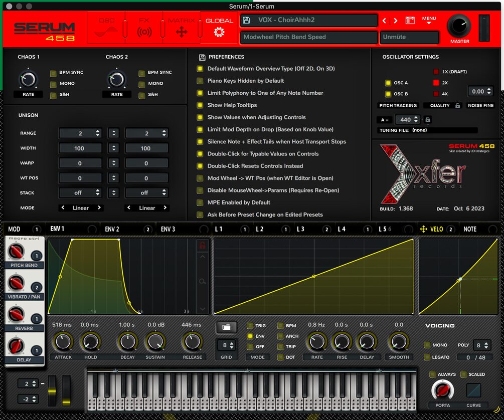Click the preset name VOX - ChoirAhhh2
The height and width of the screenshot is (420, 504).
click(286, 20)
